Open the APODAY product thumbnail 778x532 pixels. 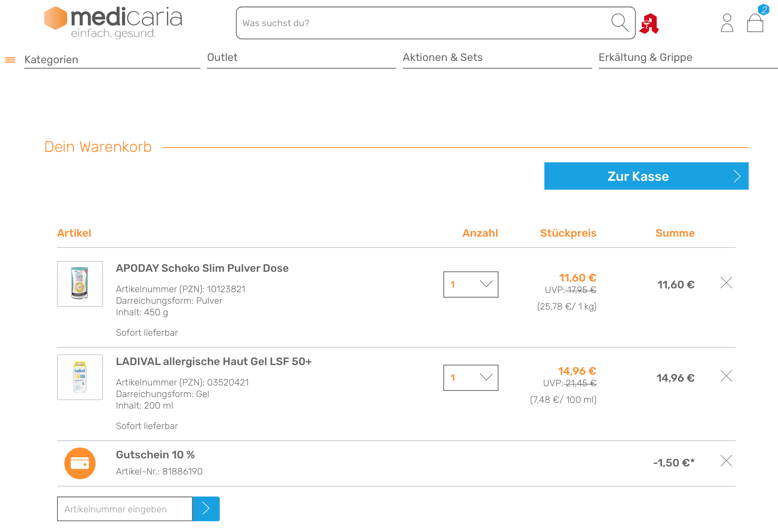[80, 284]
